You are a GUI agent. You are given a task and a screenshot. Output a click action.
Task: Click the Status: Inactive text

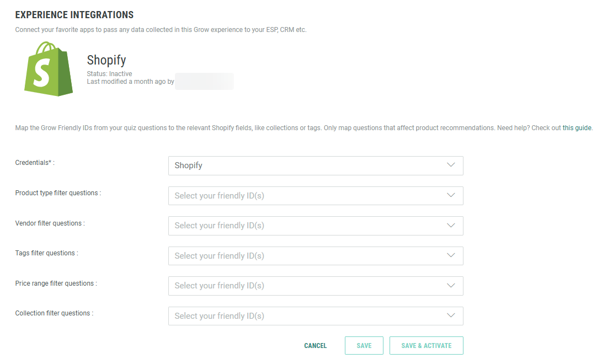pos(109,73)
